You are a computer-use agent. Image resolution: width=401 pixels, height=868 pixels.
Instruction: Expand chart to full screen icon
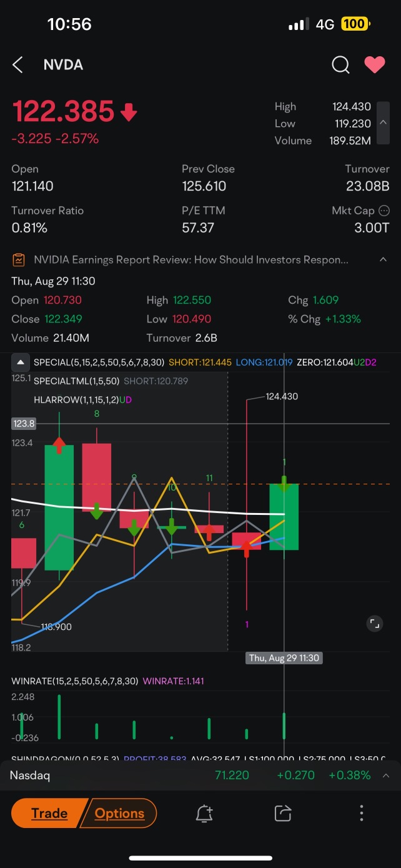point(374,623)
